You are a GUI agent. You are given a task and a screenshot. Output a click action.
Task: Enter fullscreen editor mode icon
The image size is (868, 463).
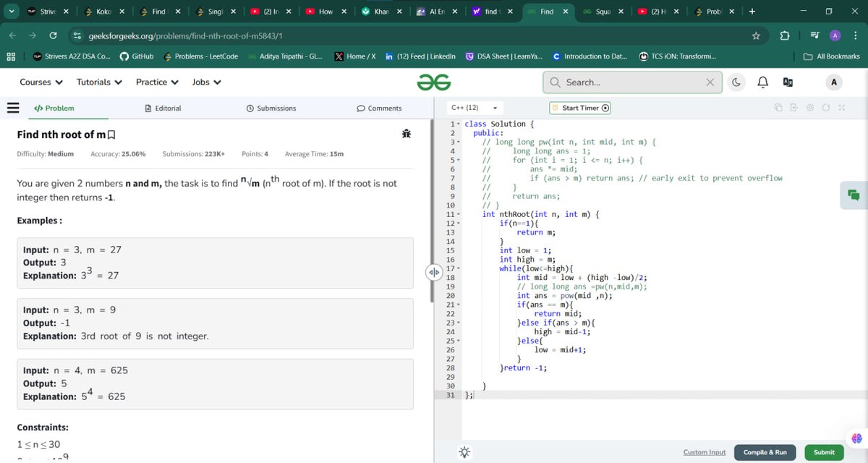click(841, 108)
